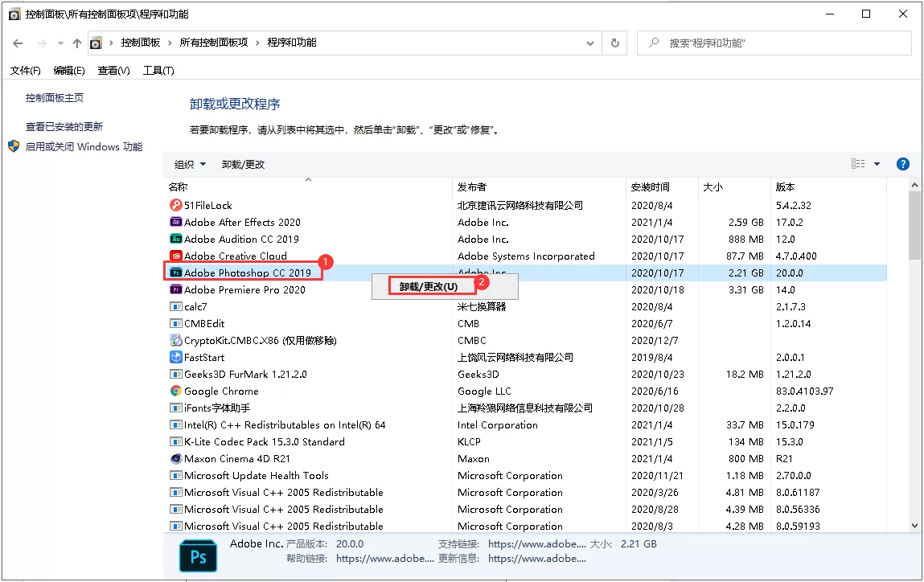This screenshot has height=582, width=924.
Task: Click the back navigation arrow
Action: coord(17,43)
